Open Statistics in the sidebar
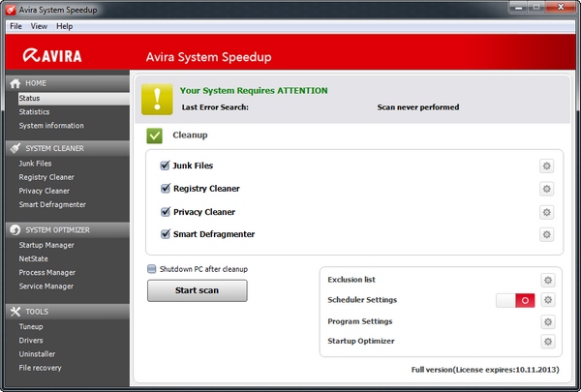This screenshot has height=392, width=581. (34, 112)
